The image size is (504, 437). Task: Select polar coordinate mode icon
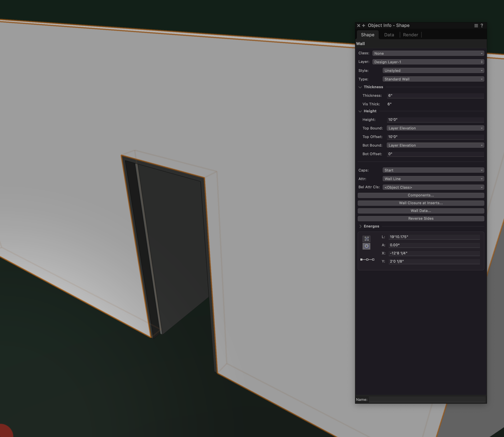click(366, 246)
